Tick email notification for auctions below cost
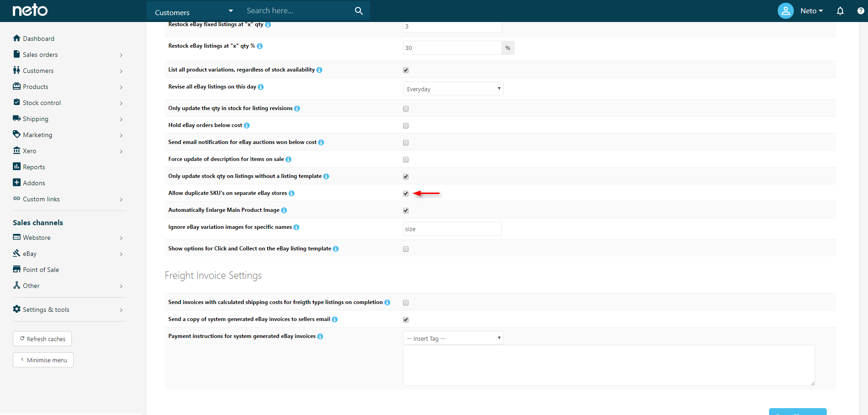The width and height of the screenshot is (868, 415). coord(406,143)
